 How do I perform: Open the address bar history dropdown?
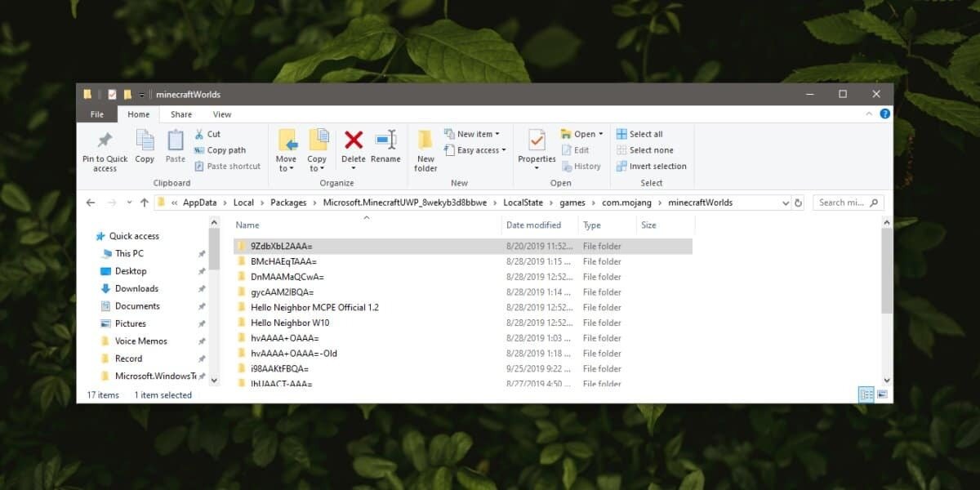[785, 202]
